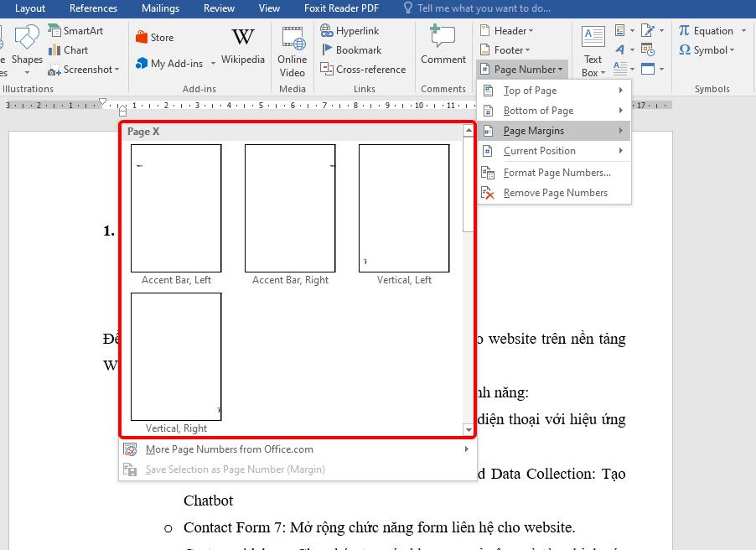Expand the Shapes gallery
Viewport: 756px width, 550px height.
point(26,50)
